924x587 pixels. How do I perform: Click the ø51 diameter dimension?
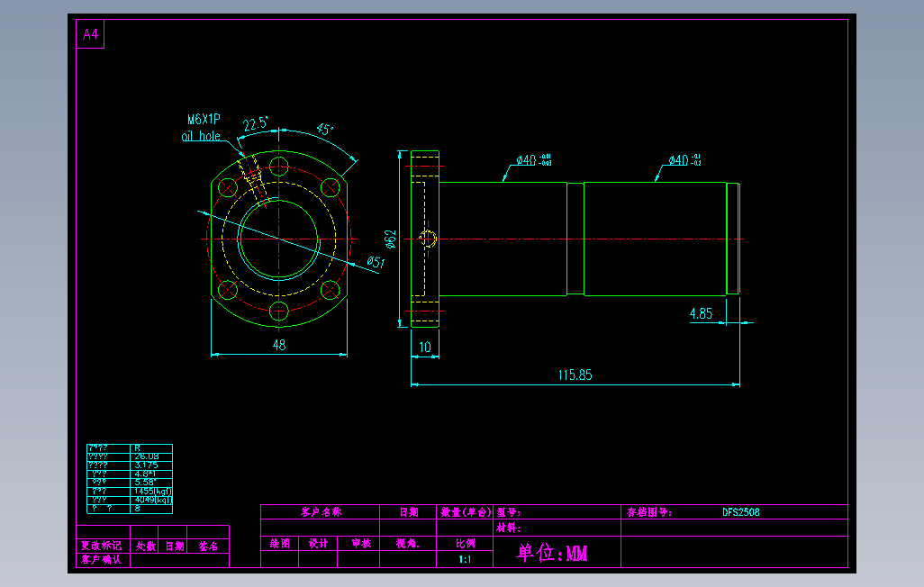point(376,262)
